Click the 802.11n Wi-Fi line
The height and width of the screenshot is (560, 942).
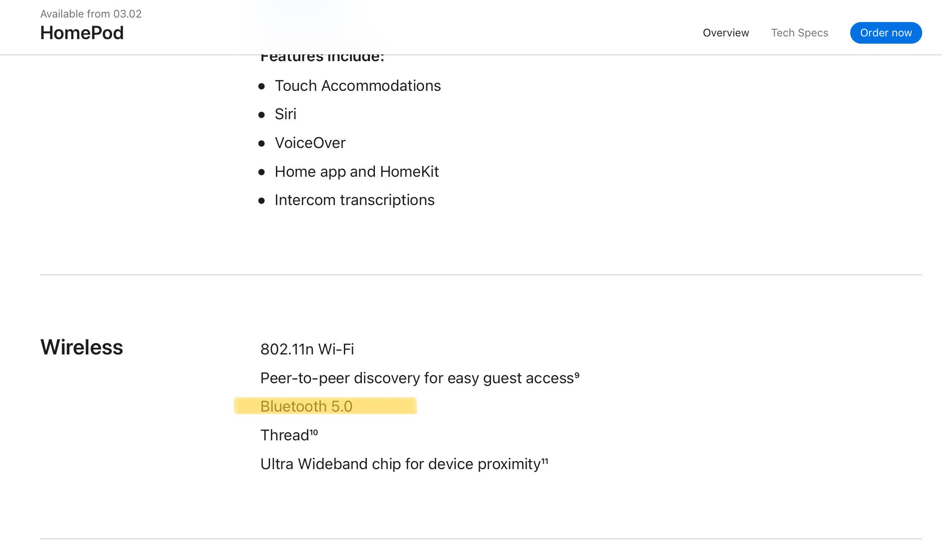tap(307, 349)
